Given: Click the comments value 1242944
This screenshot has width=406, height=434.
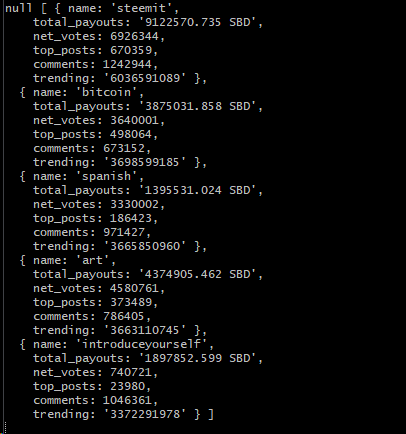Looking at the screenshot, I should tap(127, 64).
